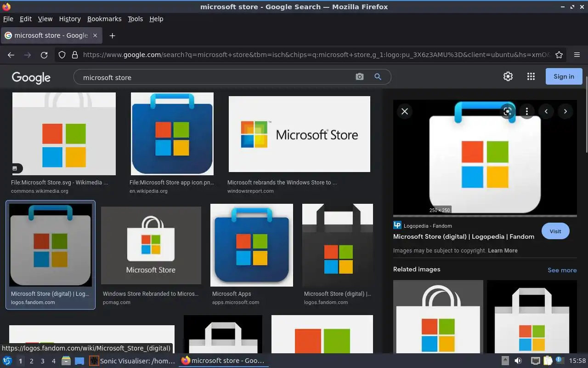Open the History menu
The image size is (588, 368).
(70, 19)
